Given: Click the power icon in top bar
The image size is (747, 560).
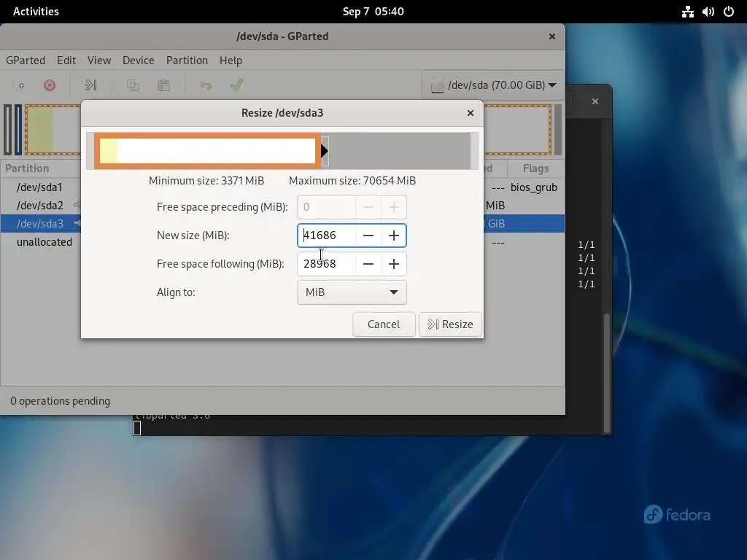Looking at the screenshot, I should pos(729,12).
